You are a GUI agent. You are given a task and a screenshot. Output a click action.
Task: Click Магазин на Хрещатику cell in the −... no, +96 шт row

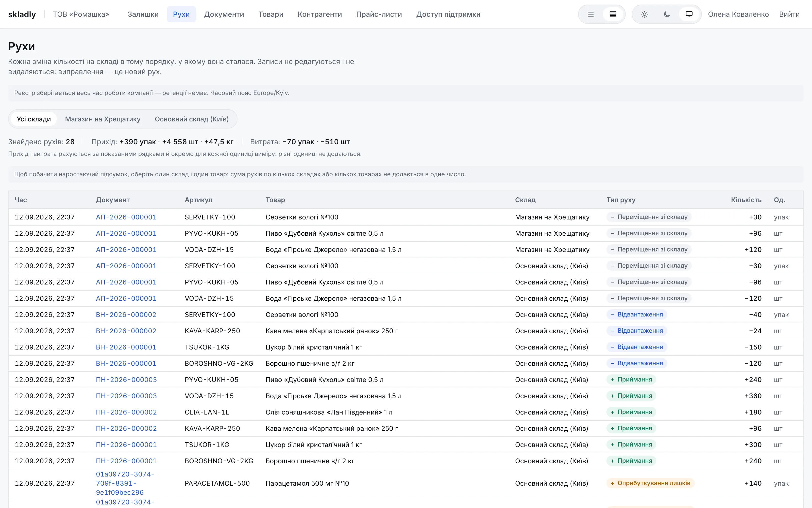point(552,233)
